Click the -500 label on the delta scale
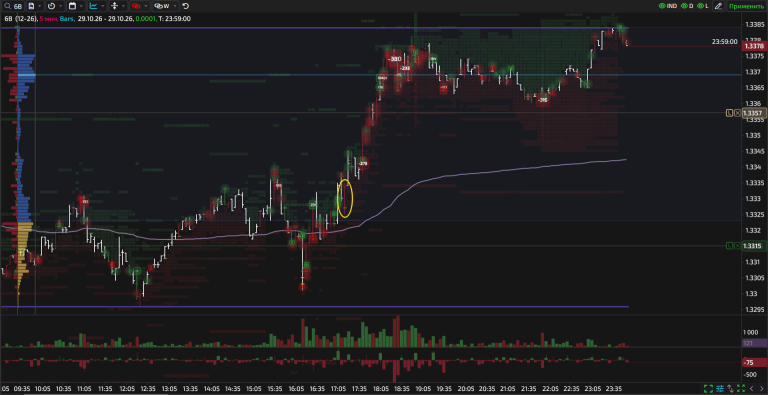Screen dimensions: 768x395 click(750, 375)
